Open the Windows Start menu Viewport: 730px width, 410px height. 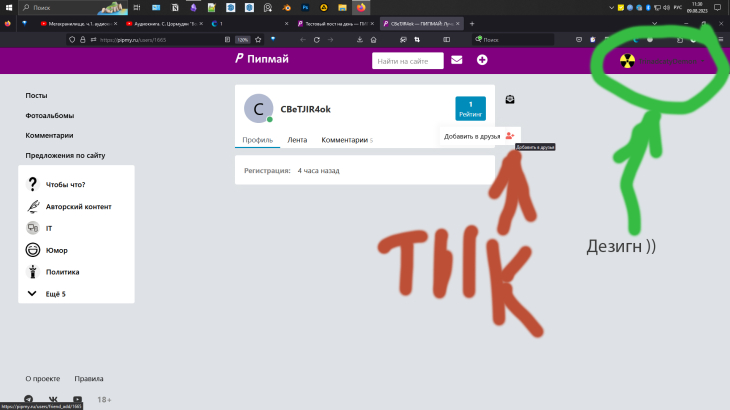tap(9, 7)
